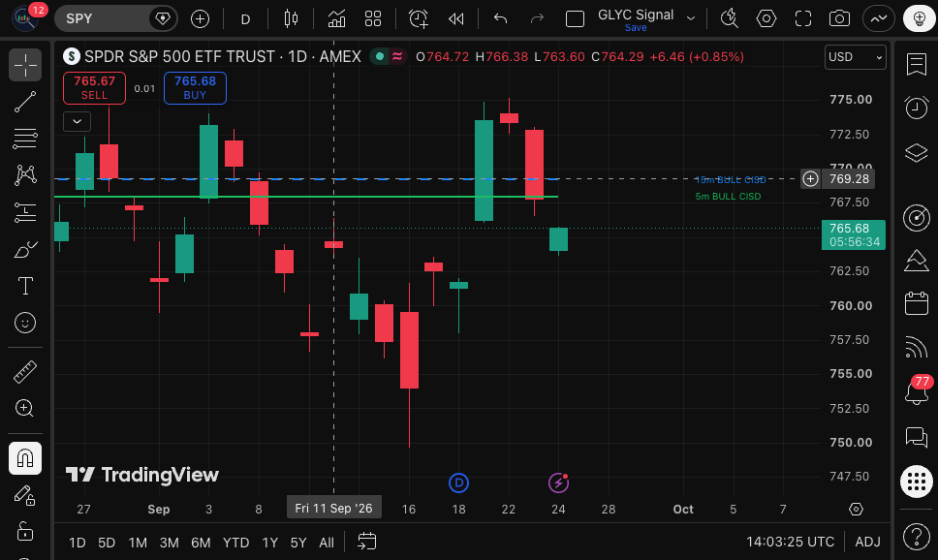Open the 14:03:25 UTC timezone menu
938x560 pixels.
pyautogui.click(x=791, y=542)
